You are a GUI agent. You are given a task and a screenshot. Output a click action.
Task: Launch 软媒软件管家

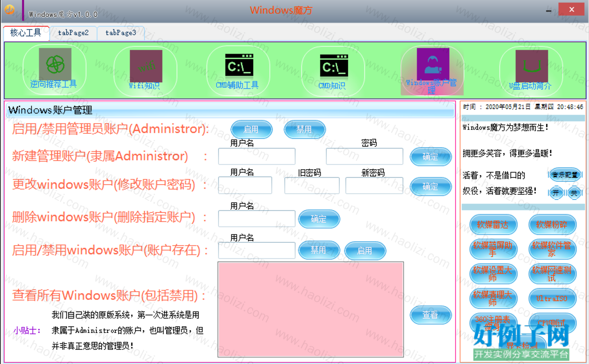point(552,249)
